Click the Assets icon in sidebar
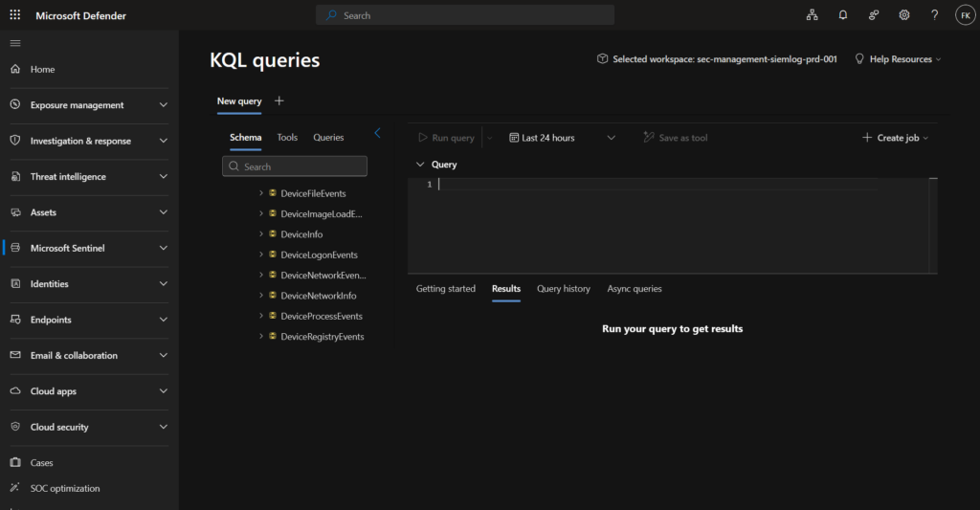Viewport: 980px width, 510px height. pos(15,211)
